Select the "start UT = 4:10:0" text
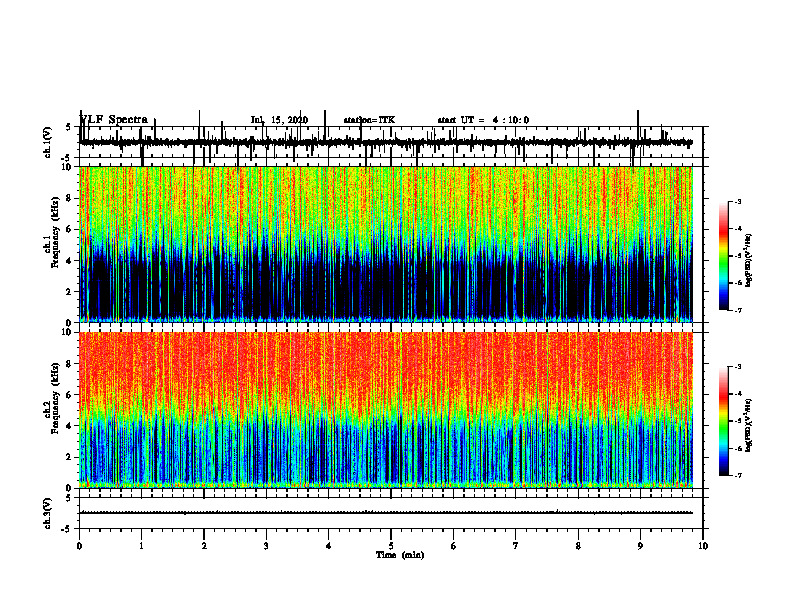 pyautogui.click(x=483, y=120)
